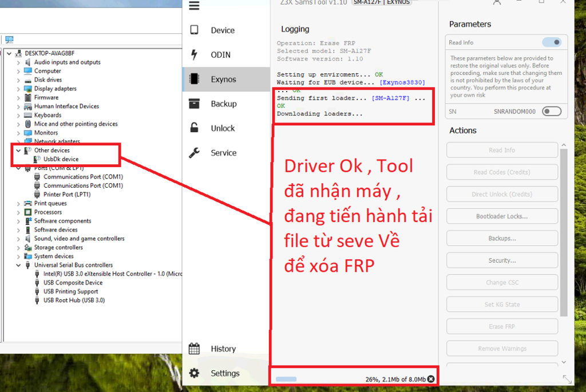586x392 pixels.
Task: Select the System devices icon
Action: pyautogui.click(x=27, y=256)
